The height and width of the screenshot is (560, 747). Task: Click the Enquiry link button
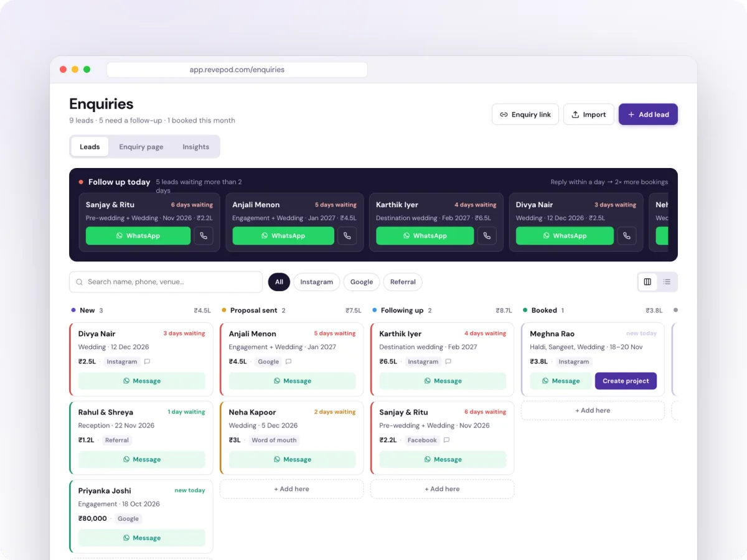point(525,114)
